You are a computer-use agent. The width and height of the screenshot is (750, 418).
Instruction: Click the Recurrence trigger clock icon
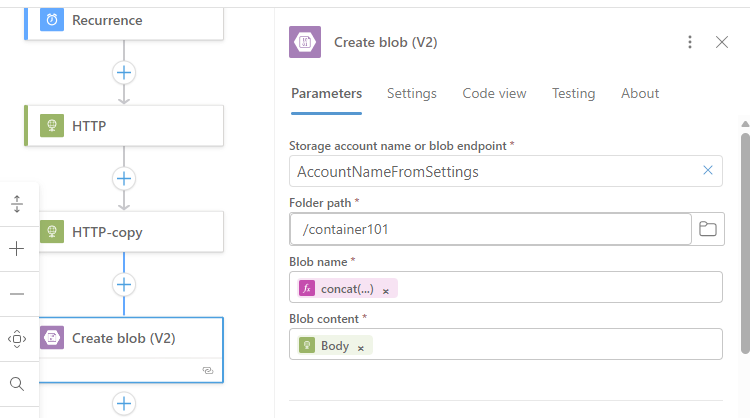coord(52,20)
